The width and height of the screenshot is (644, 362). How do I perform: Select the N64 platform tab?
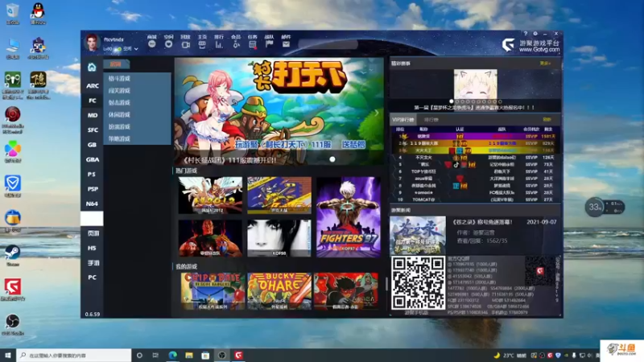tap(92, 204)
